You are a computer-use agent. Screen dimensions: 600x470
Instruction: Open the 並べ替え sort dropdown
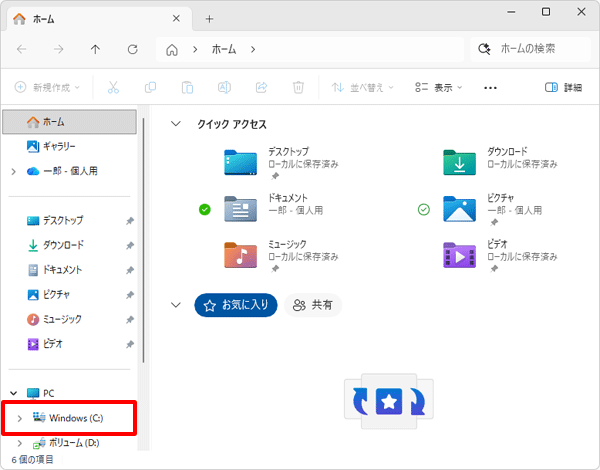click(x=362, y=88)
